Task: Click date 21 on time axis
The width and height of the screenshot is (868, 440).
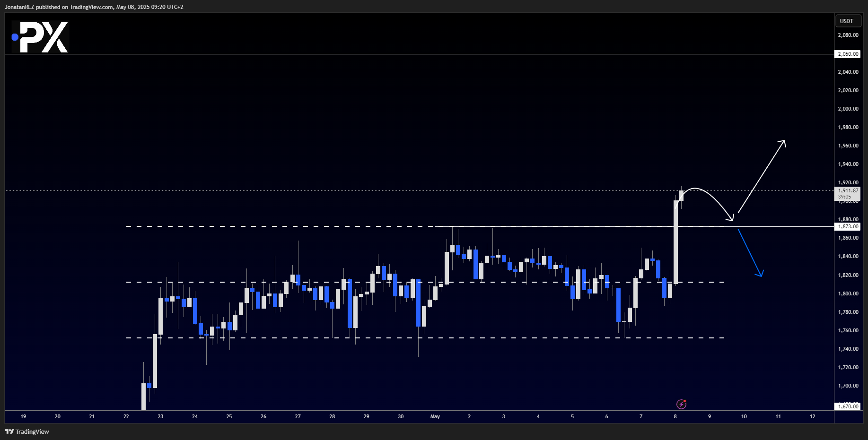Action: [92, 416]
